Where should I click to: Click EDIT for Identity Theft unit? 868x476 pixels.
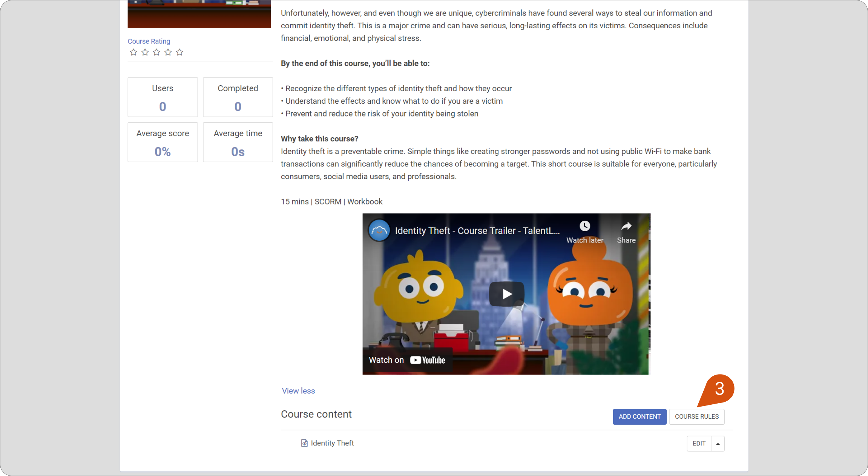coord(699,444)
